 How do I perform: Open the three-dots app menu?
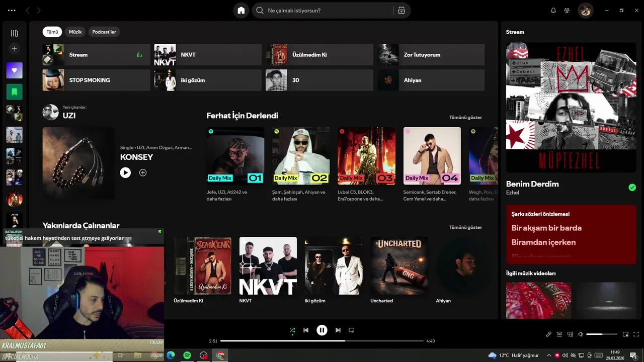pyautogui.click(x=12, y=11)
